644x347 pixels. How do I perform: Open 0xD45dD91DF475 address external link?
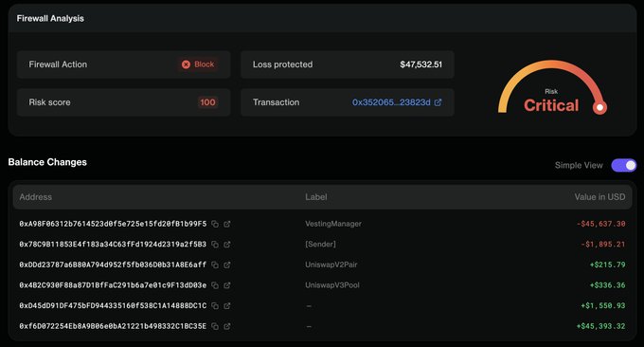[x=227, y=305]
